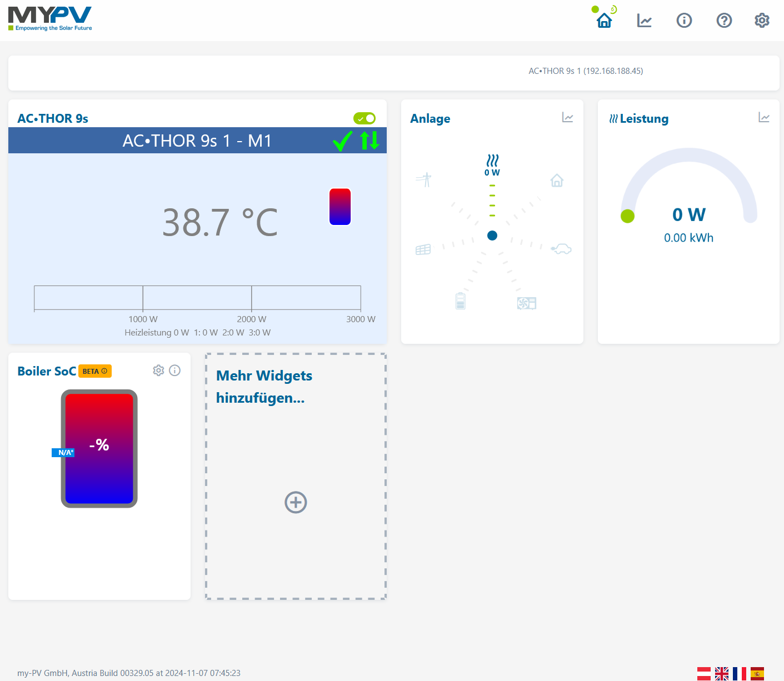Click the -% value on boiler tank

[x=99, y=444]
